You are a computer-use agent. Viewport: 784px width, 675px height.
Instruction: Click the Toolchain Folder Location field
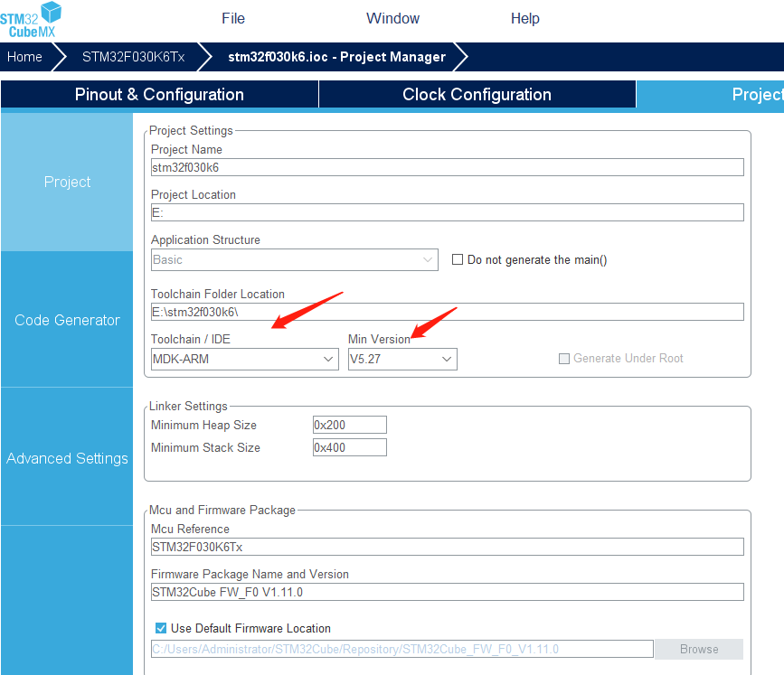447,312
